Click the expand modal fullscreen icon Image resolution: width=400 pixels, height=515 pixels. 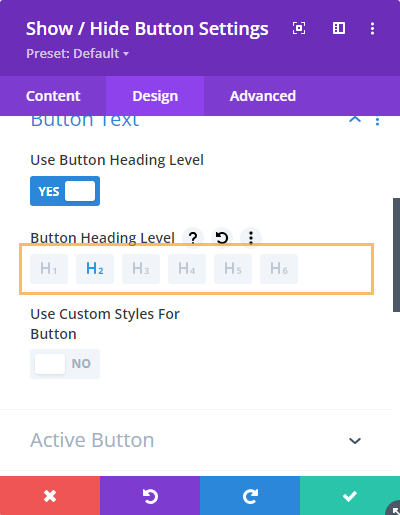click(299, 28)
